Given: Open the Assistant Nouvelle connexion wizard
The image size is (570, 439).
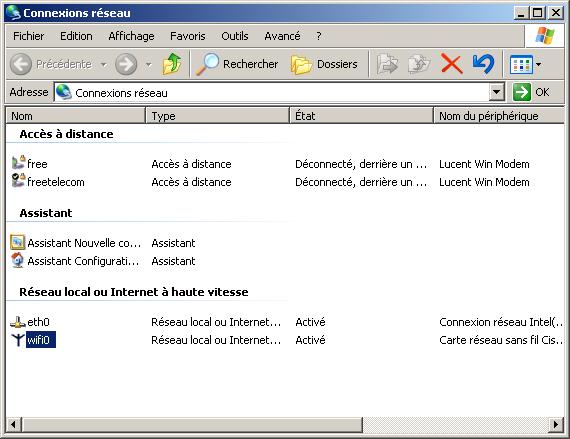Looking at the screenshot, I should point(76,243).
